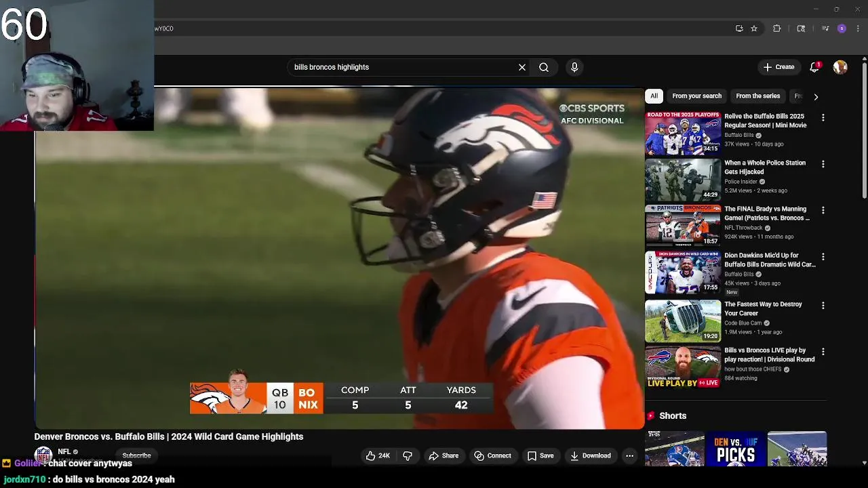The height and width of the screenshot is (488, 868).
Task: Click the Code Blue Cam channel name
Action: point(743,323)
